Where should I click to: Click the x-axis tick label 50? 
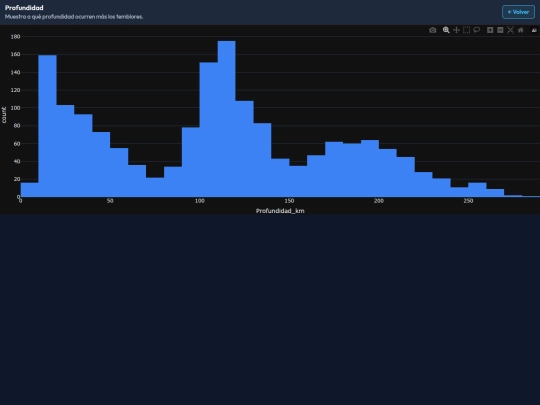pyautogui.click(x=110, y=201)
